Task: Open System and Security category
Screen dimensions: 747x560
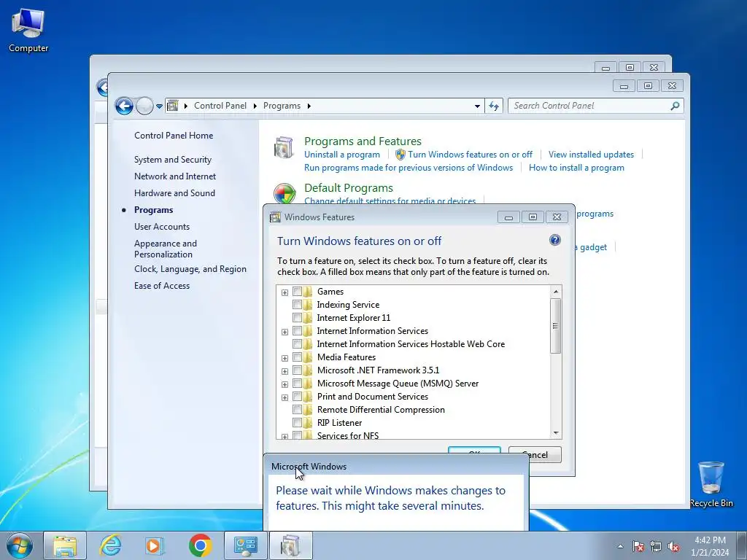Action: (x=172, y=160)
